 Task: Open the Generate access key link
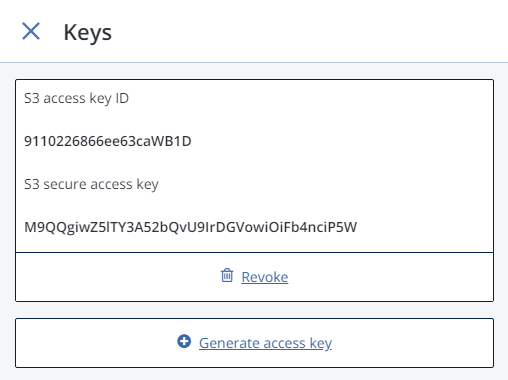tap(265, 343)
